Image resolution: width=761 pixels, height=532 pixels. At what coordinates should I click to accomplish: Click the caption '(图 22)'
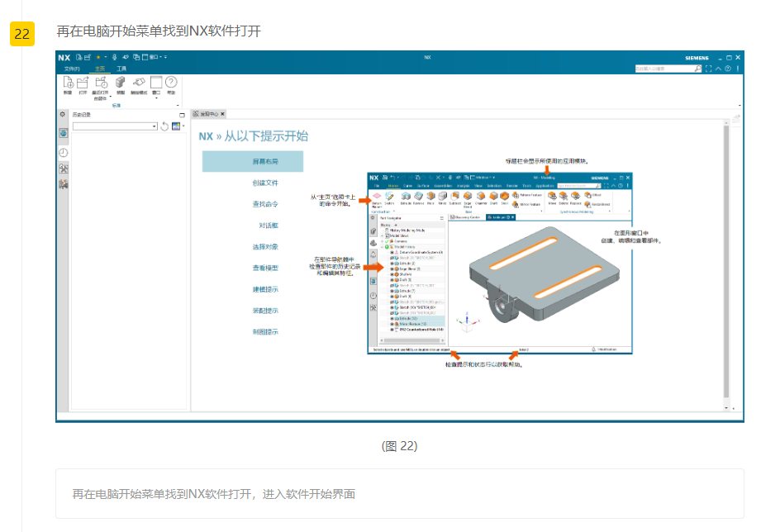[399, 446]
